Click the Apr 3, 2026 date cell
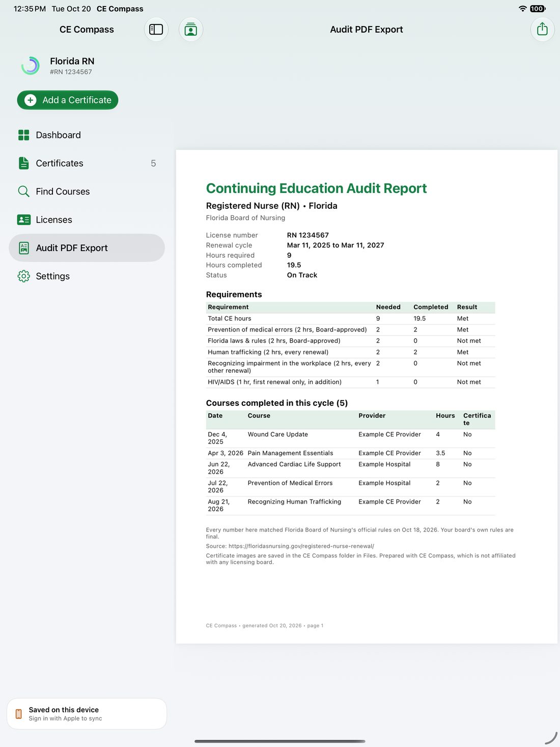Image resolution: width=560 pixels, height=747 pixels. 226,453
